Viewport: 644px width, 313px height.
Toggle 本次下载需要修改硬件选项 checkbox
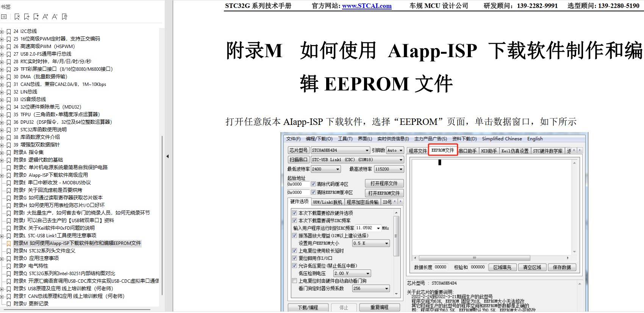click(294, 213)
